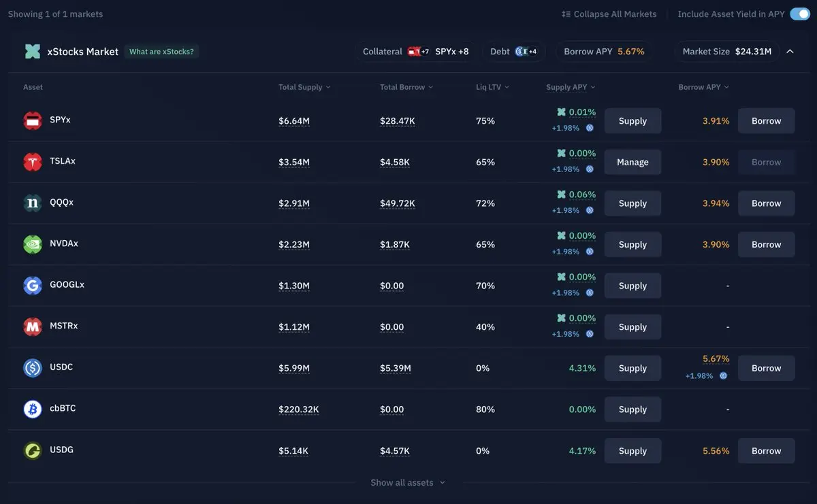Click the reward icon in NVDAx supply APY
The image size is (817, 504).
click(x=590, y=252)
